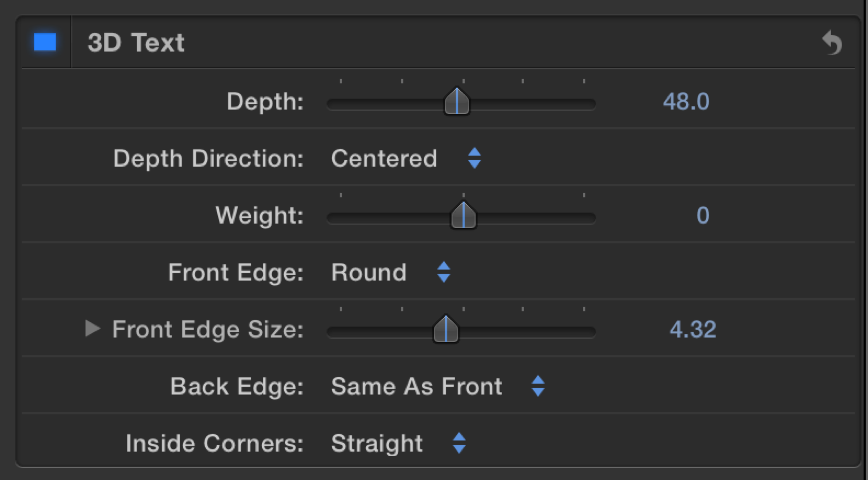Expand the Front Edge Size disclosure triangle

[93, 329]
